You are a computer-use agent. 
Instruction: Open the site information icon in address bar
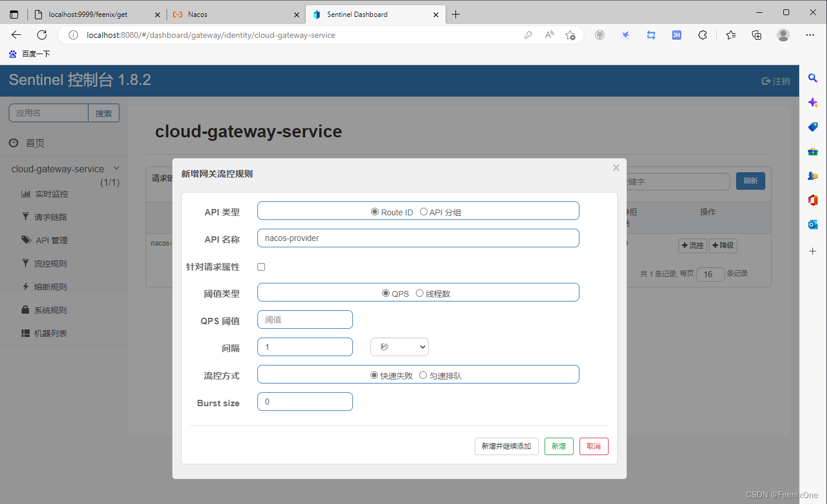[x=73, y=35]
